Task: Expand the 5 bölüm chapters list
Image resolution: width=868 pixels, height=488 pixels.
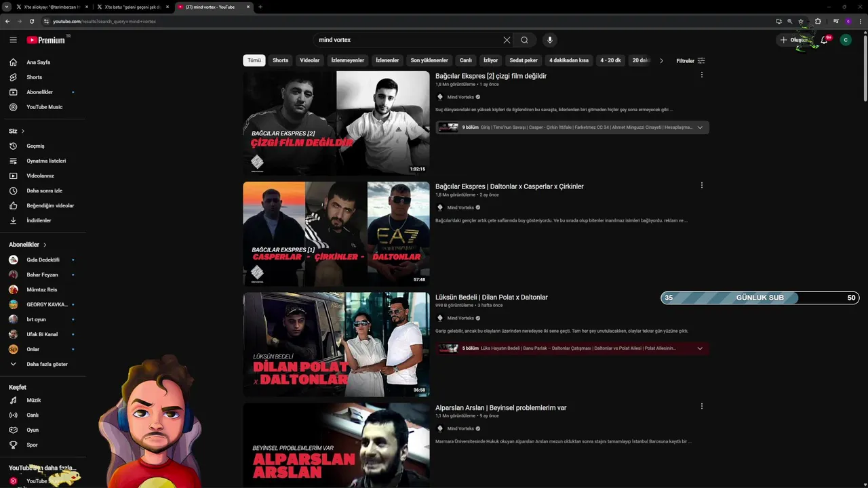Action: [700, 348]
